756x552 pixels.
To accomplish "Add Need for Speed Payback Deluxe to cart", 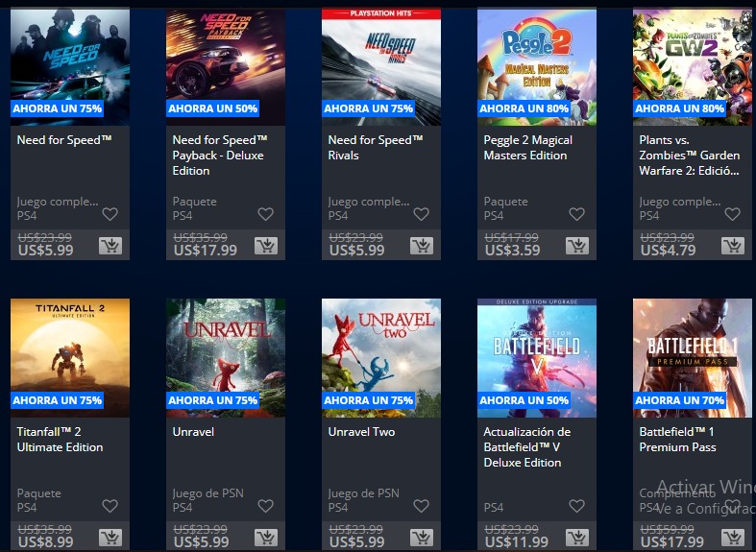I will (266, 246).
